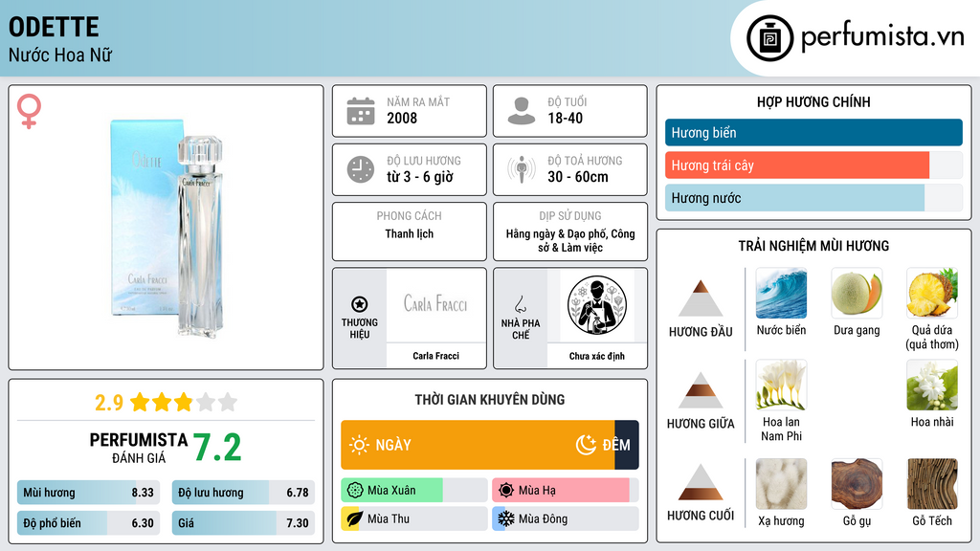The height and width of the screenshot is (551, 980).
Task: Click the Carla Fracci brand name label
Action: pyautogui.click(x=435, y=356)
